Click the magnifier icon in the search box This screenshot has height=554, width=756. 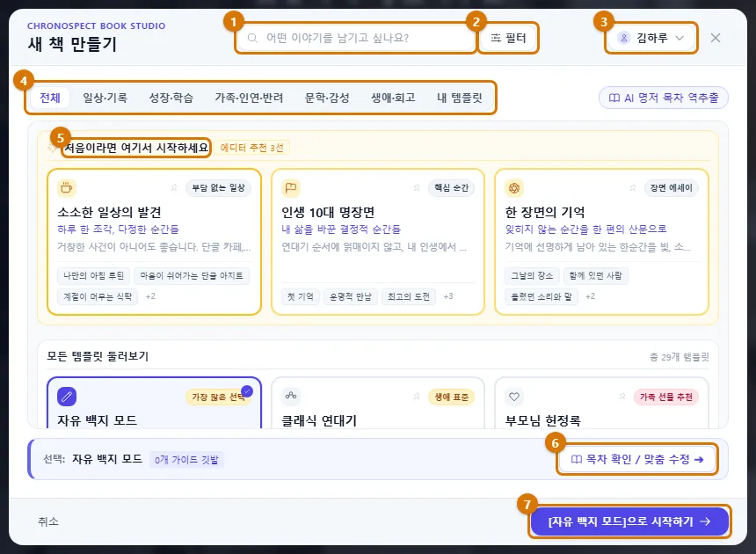pos(252,38)
